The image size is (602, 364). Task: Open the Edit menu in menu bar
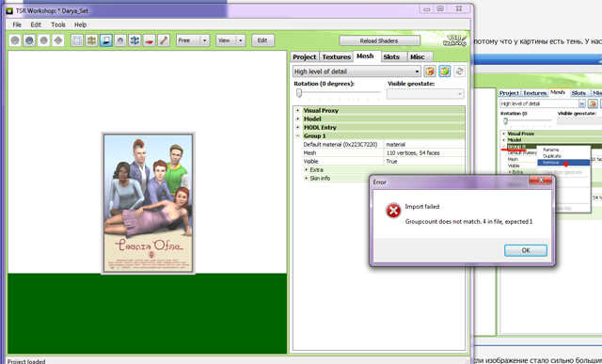pyautogui.click(x=36, y=24)
